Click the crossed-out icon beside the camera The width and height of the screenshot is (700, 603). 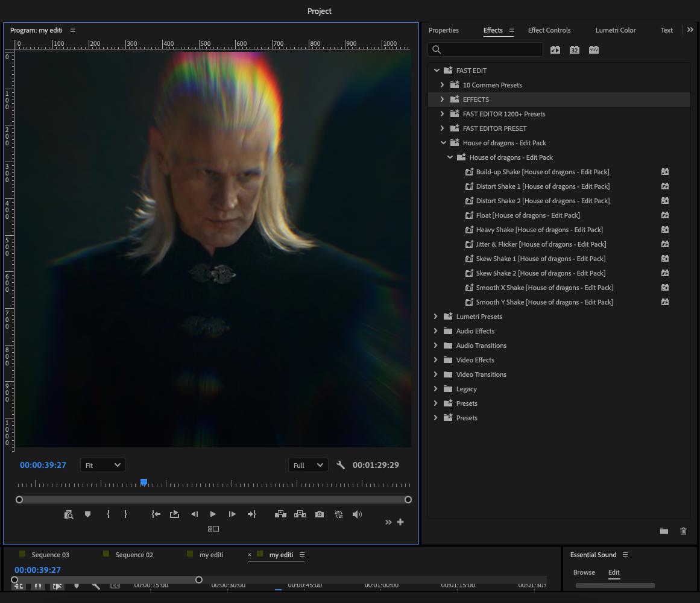point(339,514)
